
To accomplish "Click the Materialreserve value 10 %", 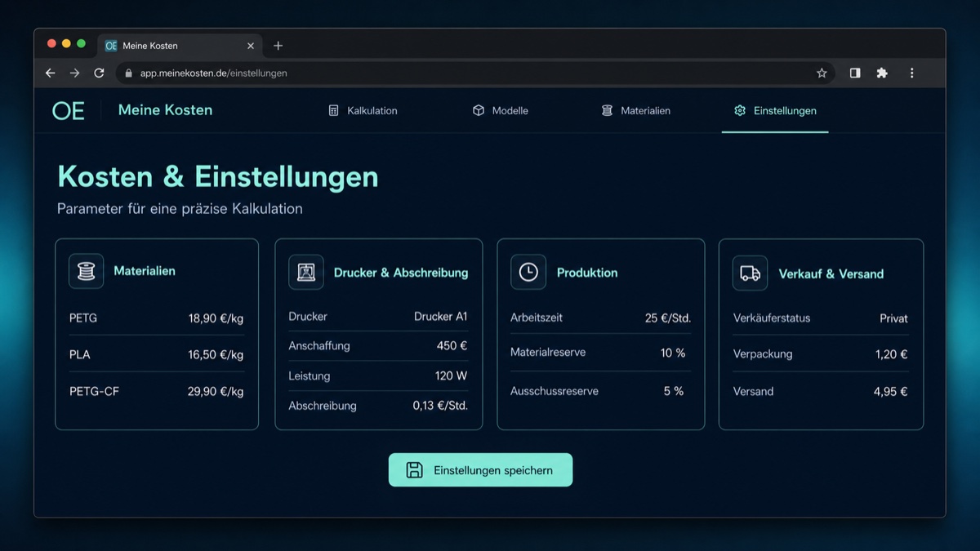I will pyautogui.click(x=673, y=353).
